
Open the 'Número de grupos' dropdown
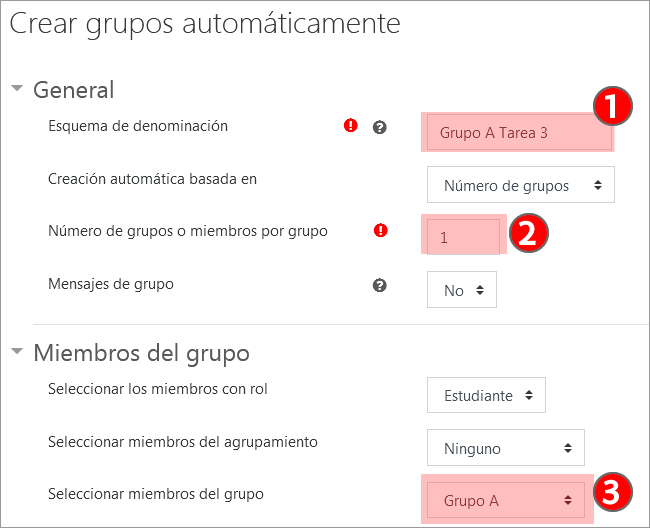click(521, 185)
